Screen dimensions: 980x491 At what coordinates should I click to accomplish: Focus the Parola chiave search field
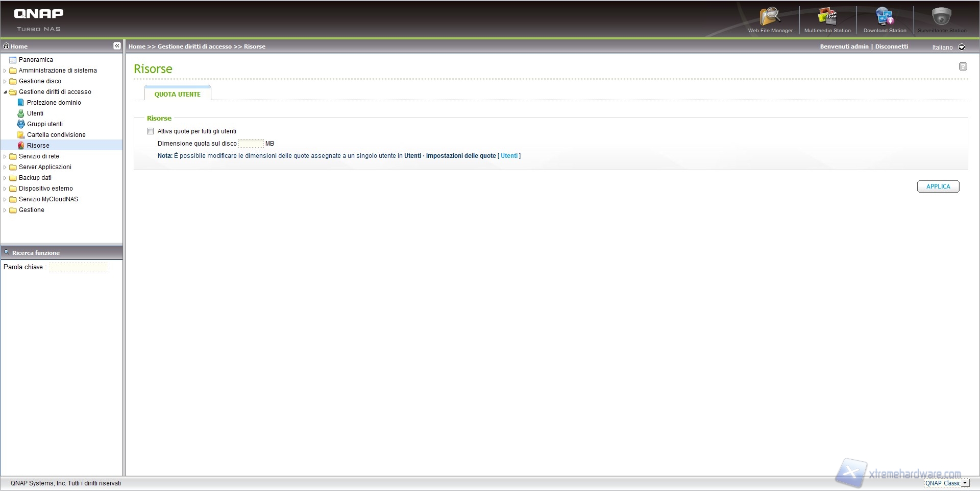point(78,267)
